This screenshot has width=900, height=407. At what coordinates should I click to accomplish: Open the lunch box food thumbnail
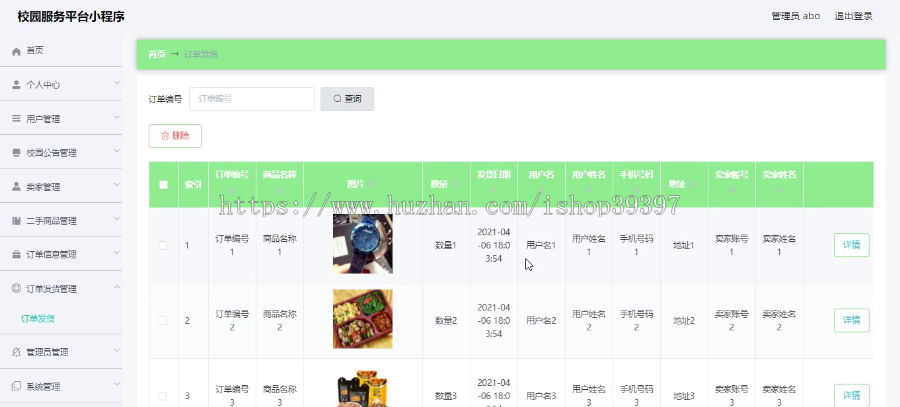pos(363,319)
